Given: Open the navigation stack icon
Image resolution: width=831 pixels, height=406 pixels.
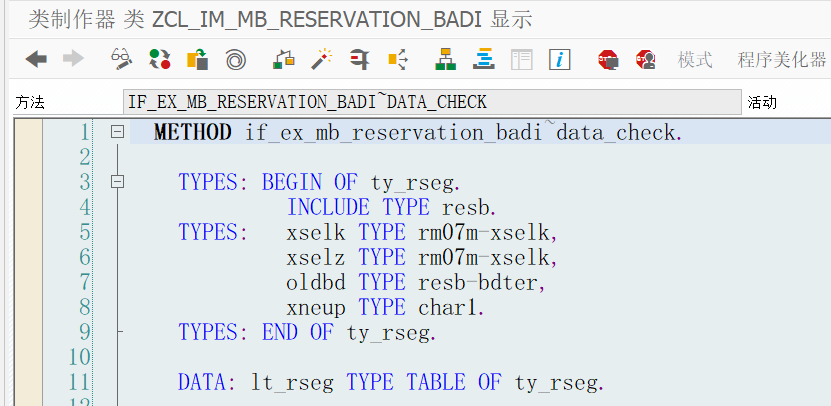Looking at the screenshot, I should click(x=483, y=59).
